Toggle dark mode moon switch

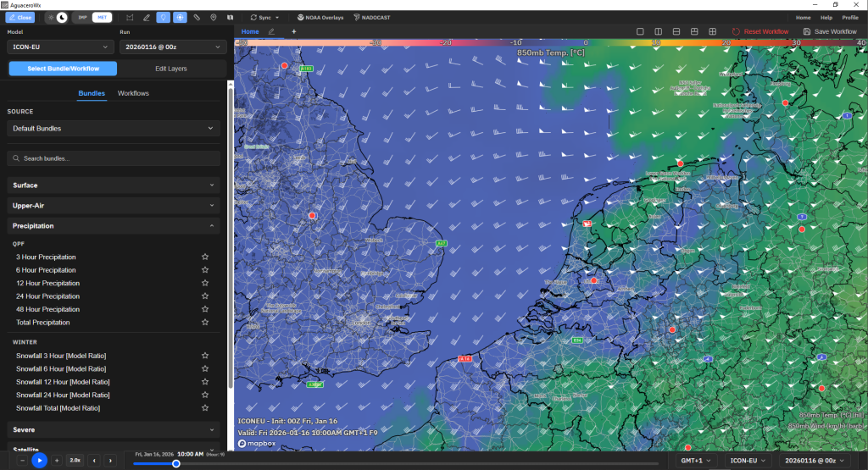tap(62, 18)
